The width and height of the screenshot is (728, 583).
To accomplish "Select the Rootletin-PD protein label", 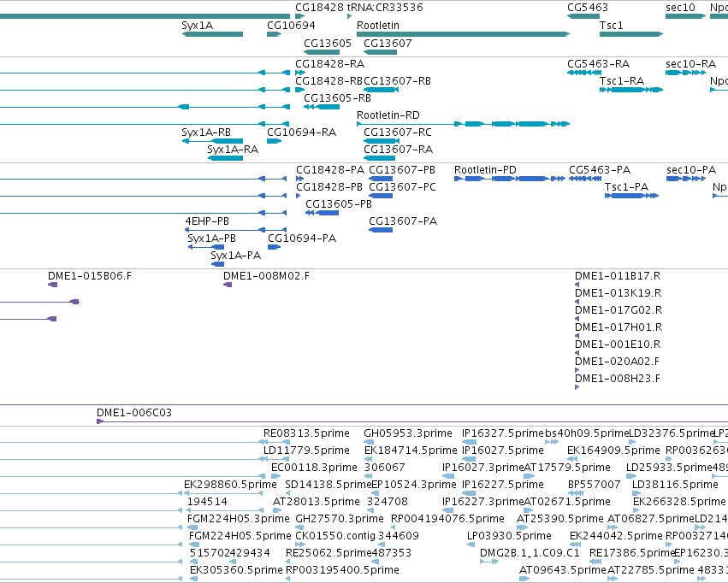I will pyautogui.click(x=485, y=170).
